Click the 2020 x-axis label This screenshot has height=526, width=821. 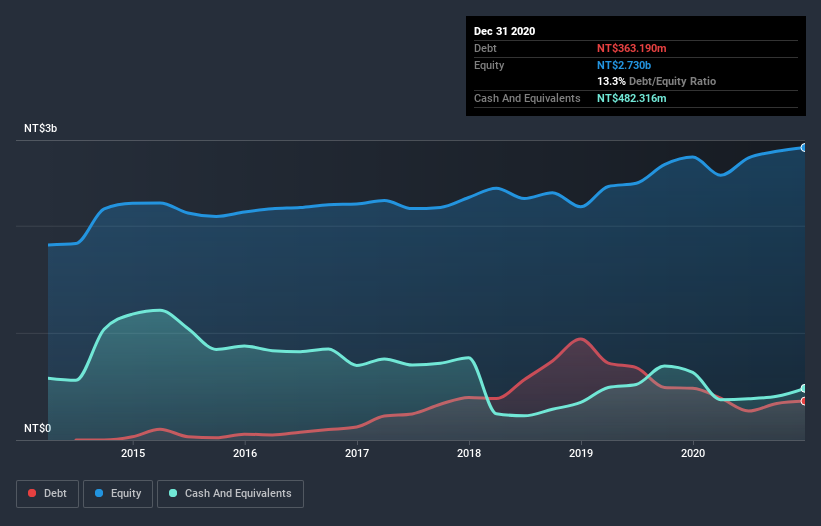coord(693,453)
